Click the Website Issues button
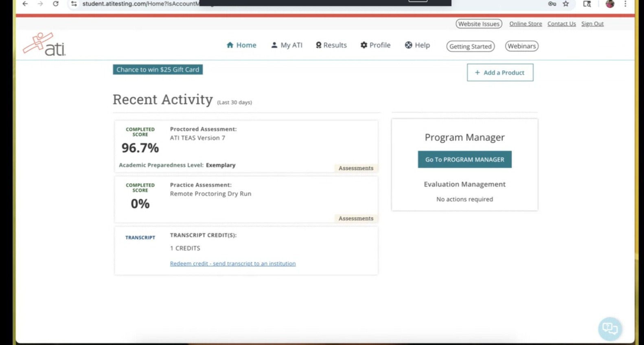The image size is (644, 345). click(479, 24)
